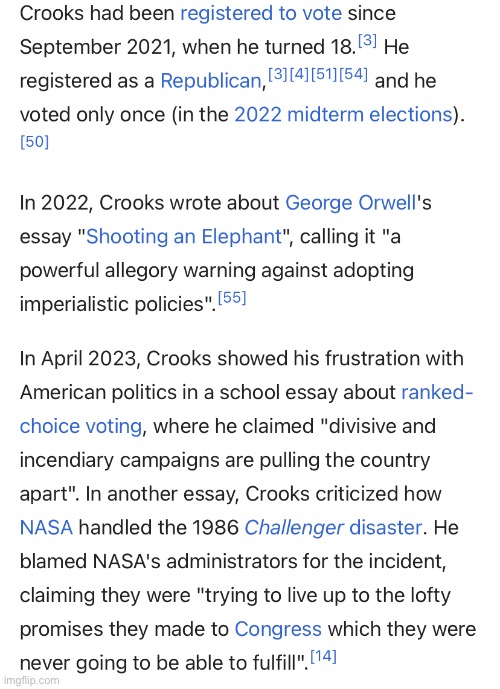Open the "Shooting an Elephant" essay link
The image size is (500, 689).
184,236
